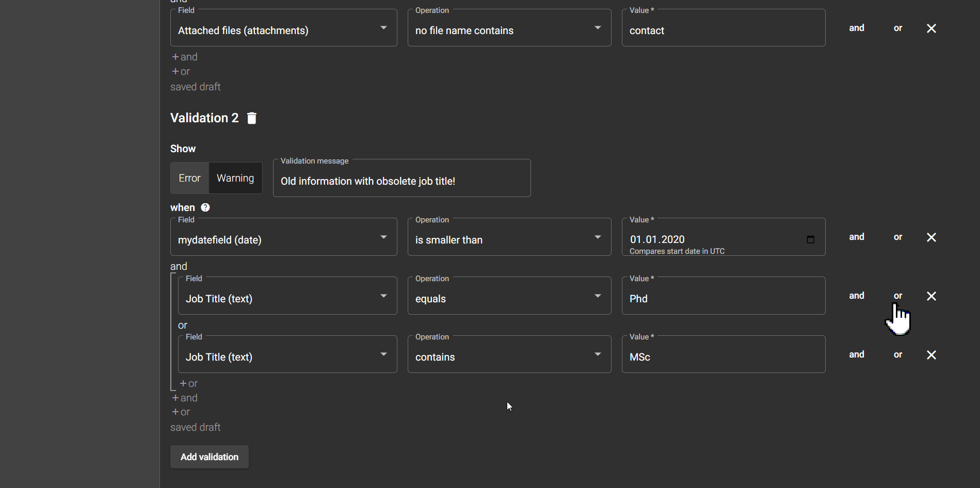The width and height of the screenshot is (980, 488).
Task: Click '+ and' below Attached files condition
Action: coord(185,57)
